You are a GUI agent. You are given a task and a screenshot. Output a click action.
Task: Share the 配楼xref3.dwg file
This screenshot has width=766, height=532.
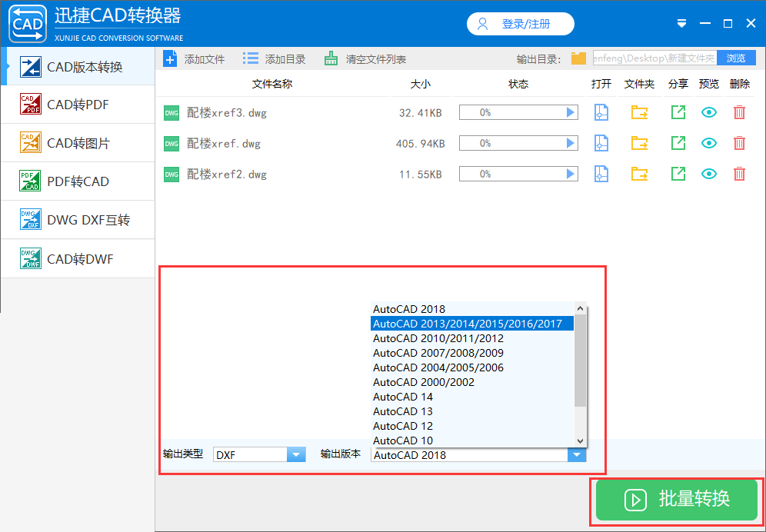(x=678, y=112)
